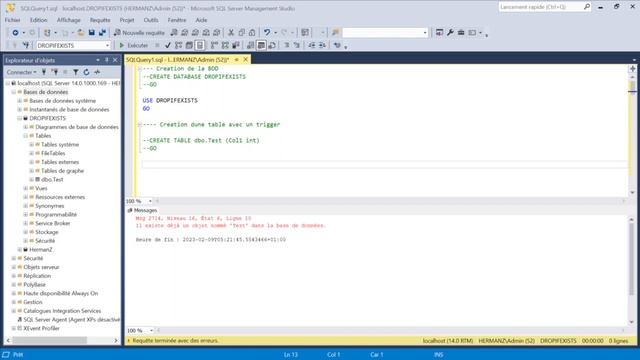The image size is (640, 360).
Task: Collapse the 'Creation de la BDD' code region
Action: click(139, 69)
